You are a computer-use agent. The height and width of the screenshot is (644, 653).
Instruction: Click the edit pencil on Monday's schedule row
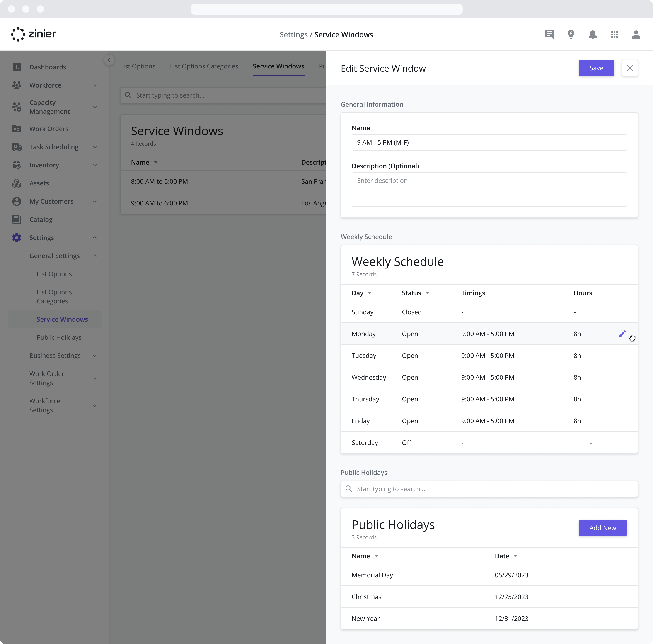623,334
